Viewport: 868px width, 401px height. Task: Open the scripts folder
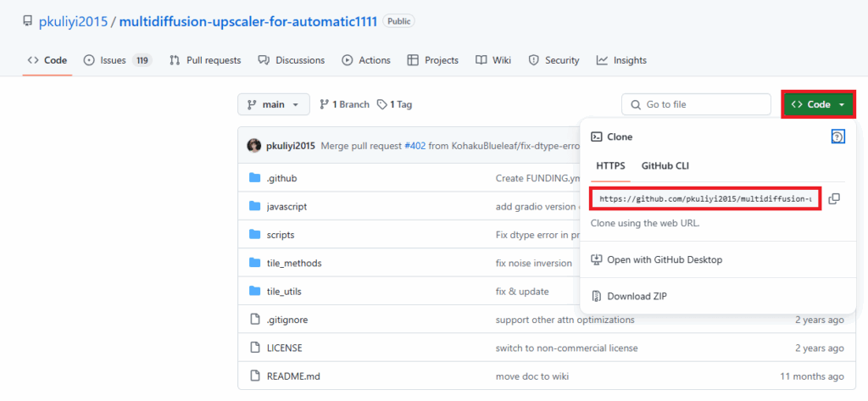[281, 235]
